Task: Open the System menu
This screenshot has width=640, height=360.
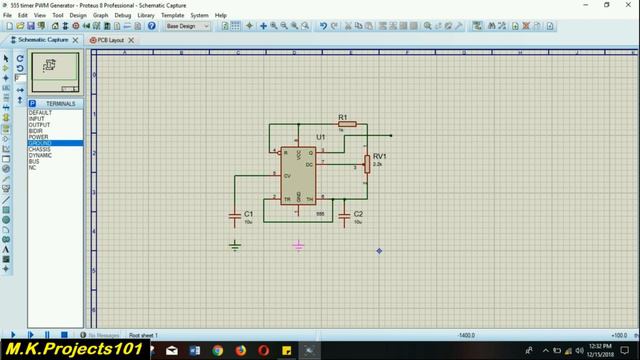Action: 199,16
